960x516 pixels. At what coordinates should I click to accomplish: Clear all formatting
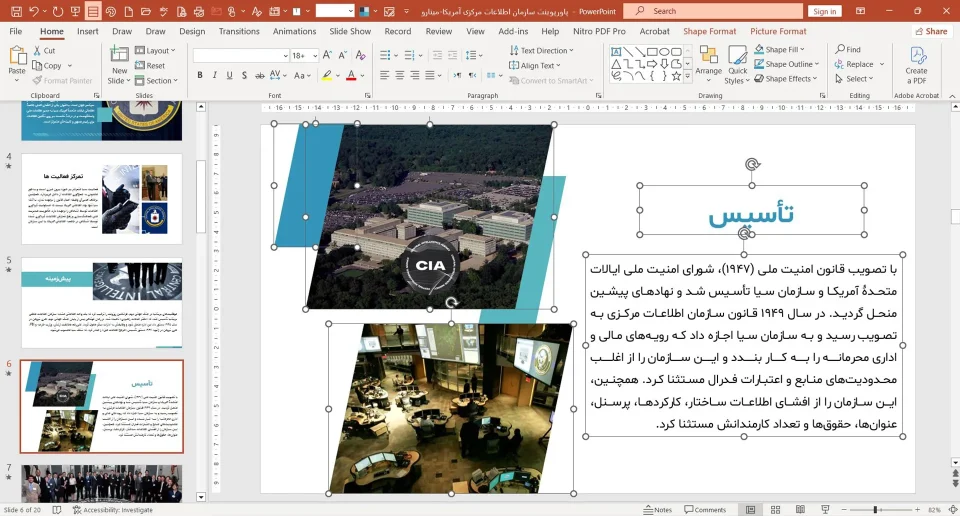click(x=361, y=55)
